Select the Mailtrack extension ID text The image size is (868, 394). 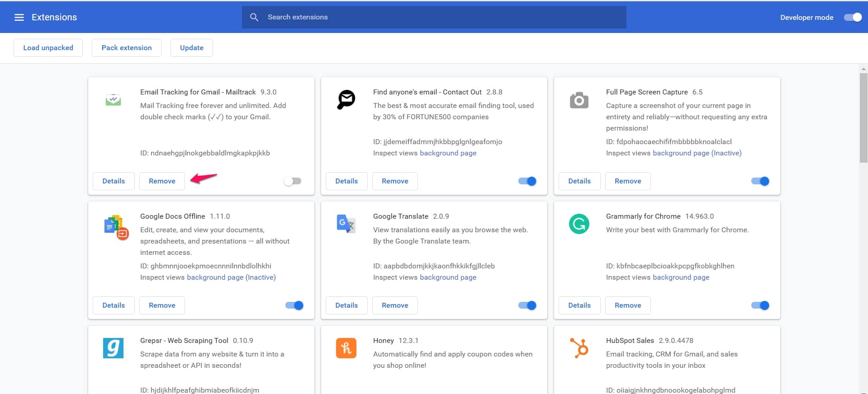click(205, 153)
